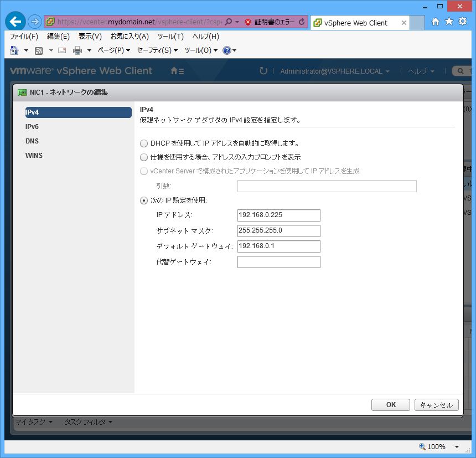Open the ページ(P) dropdown
Image resolution: width=476 pixels, height=458 pixels.
[x=114, y=50]
